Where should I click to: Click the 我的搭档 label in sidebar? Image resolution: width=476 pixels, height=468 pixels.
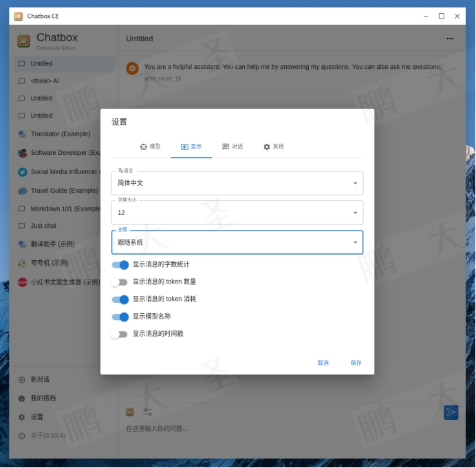(43, 398)
